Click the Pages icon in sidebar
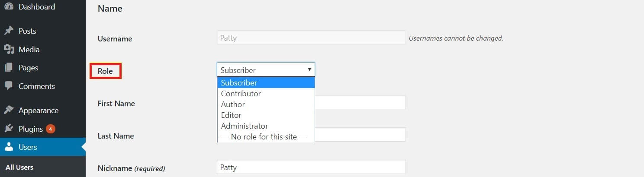The image size is (644, 177). (9, 68)
